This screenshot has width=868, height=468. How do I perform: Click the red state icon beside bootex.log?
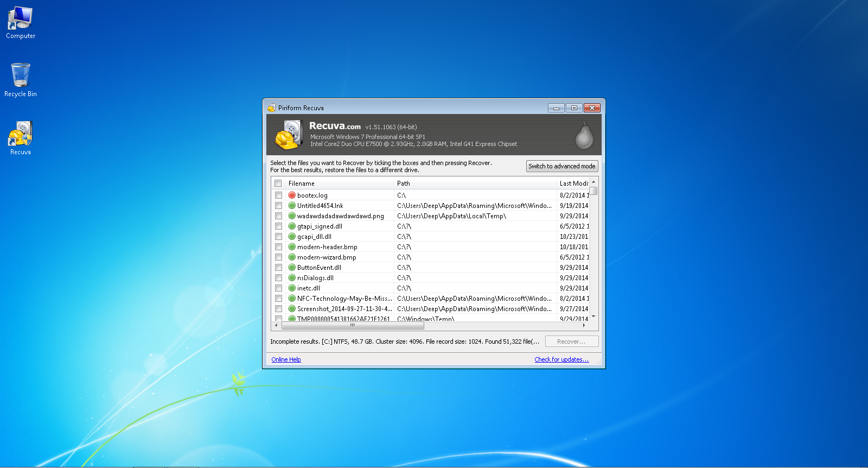point(292,195)
